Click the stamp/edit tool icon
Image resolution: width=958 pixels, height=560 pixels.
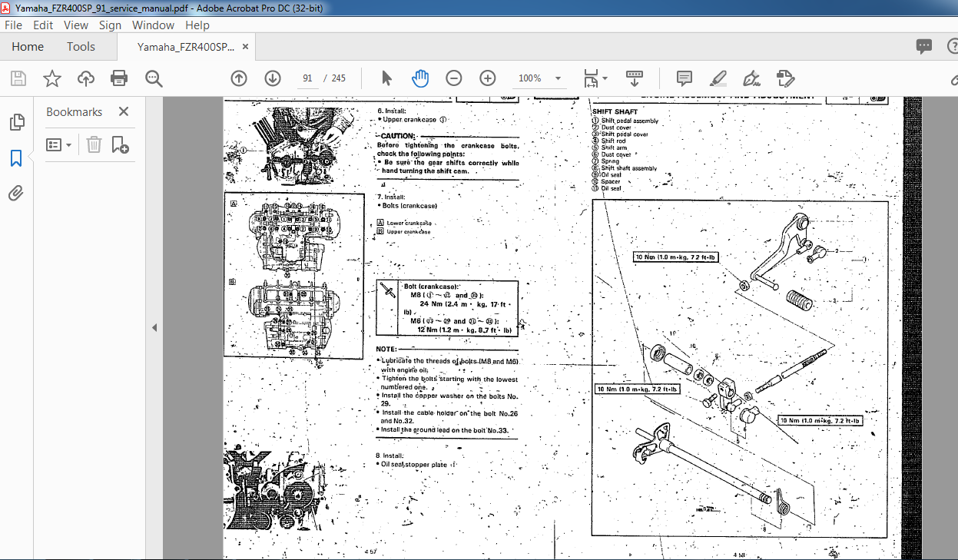(785, 78)
